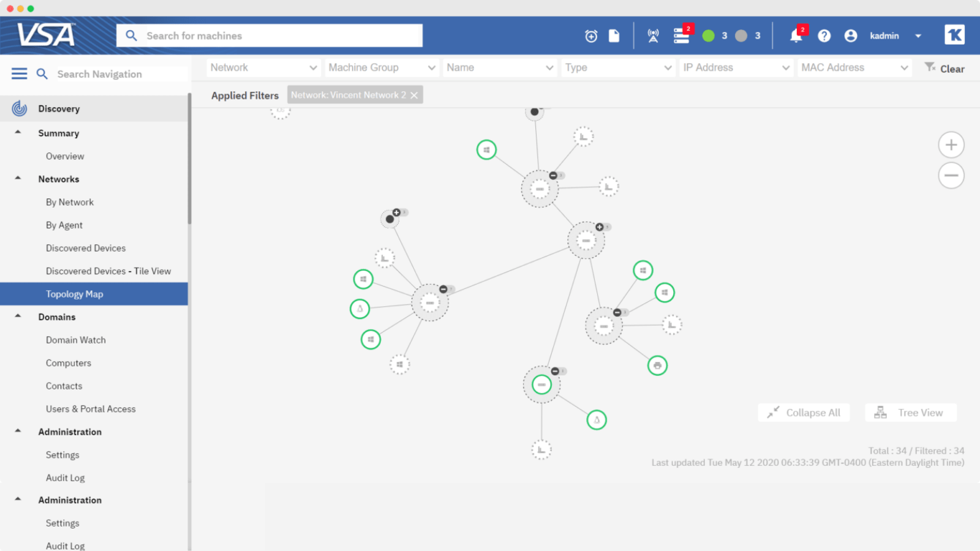Viewport: 980px width, 551px height.
Task: Click the Search for machines field
Action: click(x=269, y=36)
